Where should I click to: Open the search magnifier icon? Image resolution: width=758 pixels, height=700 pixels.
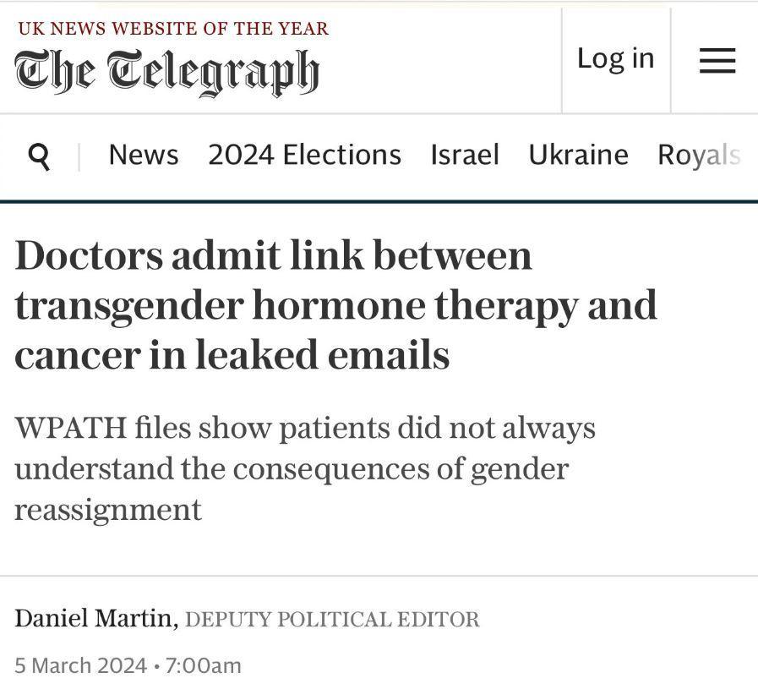coord(39,156)
